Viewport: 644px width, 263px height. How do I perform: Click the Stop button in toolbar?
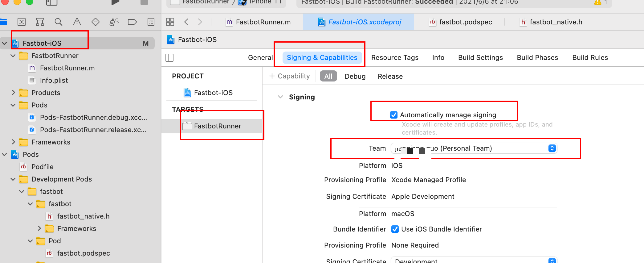[x=144, y=2]
